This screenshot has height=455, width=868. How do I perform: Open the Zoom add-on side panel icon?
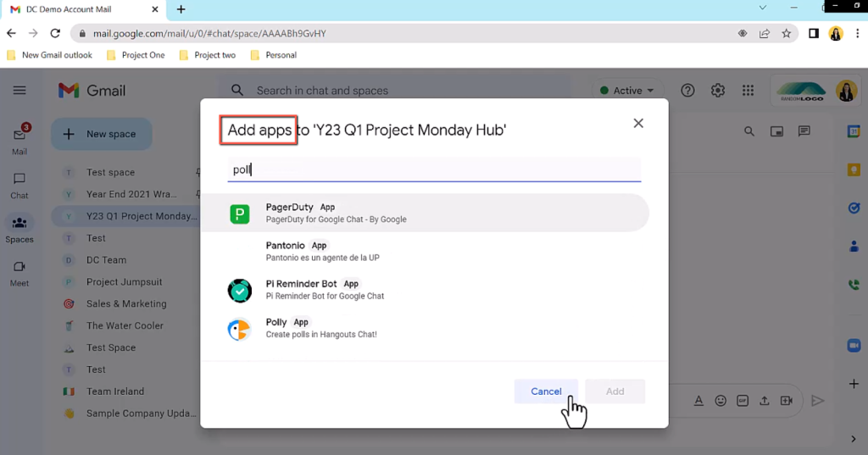(854, 346)
